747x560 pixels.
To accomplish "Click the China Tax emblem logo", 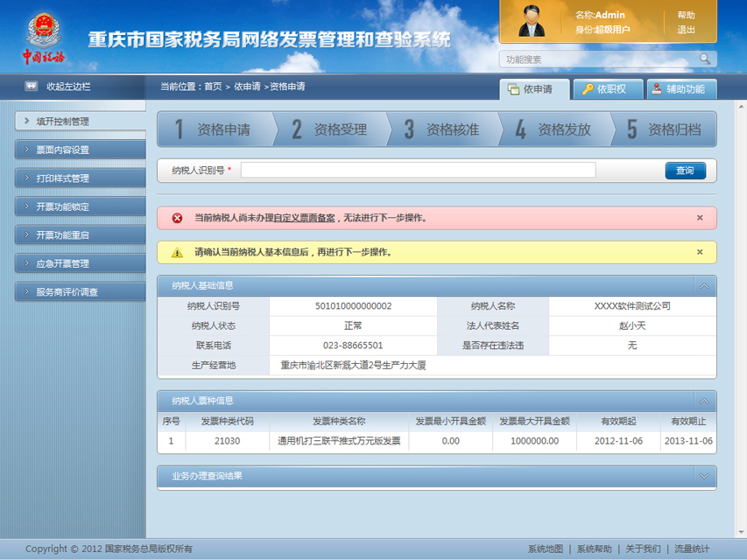I will point(44,38).
